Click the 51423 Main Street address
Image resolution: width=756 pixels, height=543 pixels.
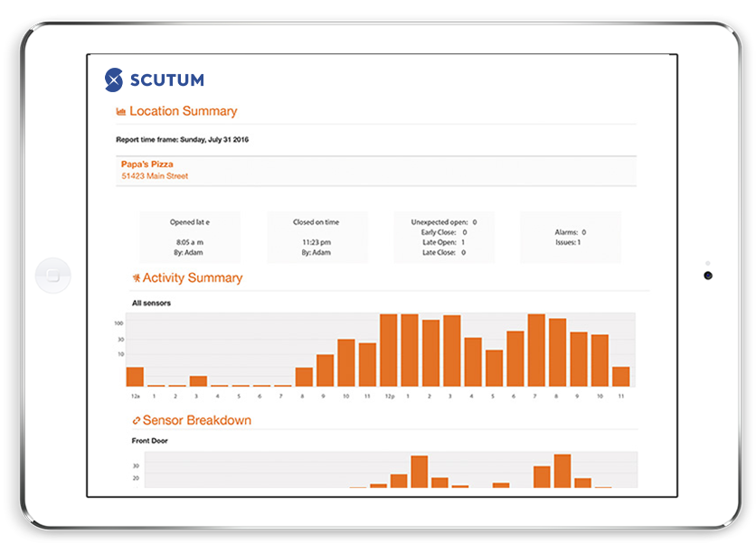[155, 176]
